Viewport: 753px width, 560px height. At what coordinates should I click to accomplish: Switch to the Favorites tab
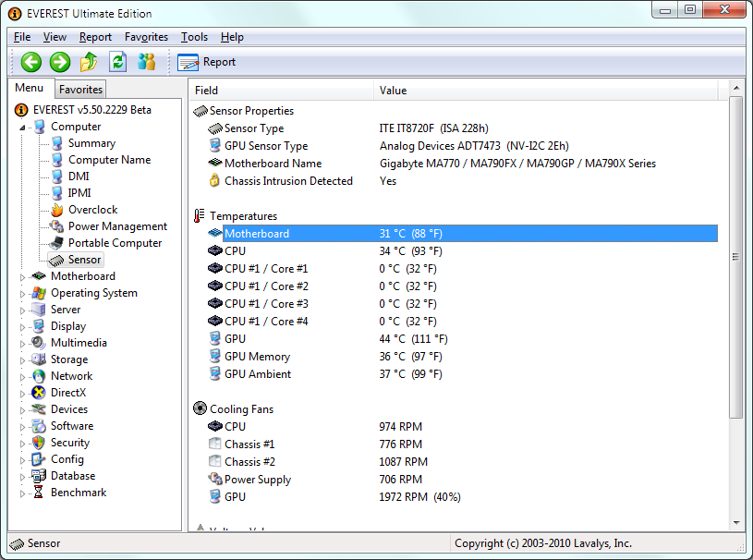(80, 90)
